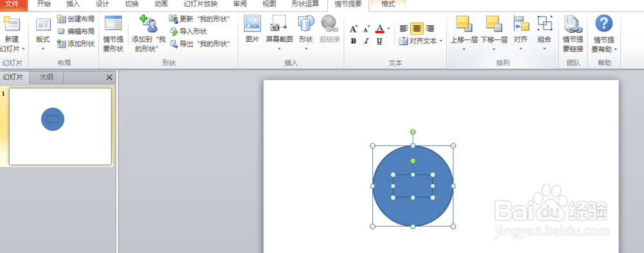Open the 新建幻灯片 dropdown arrow
This screenshot has height=253, width=644.
[x=23, y=49]
